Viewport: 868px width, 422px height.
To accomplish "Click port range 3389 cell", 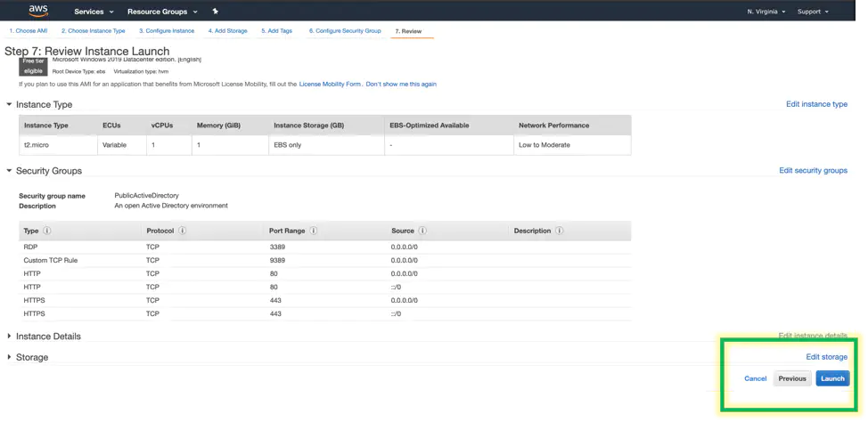I will (x=277, y=247).
